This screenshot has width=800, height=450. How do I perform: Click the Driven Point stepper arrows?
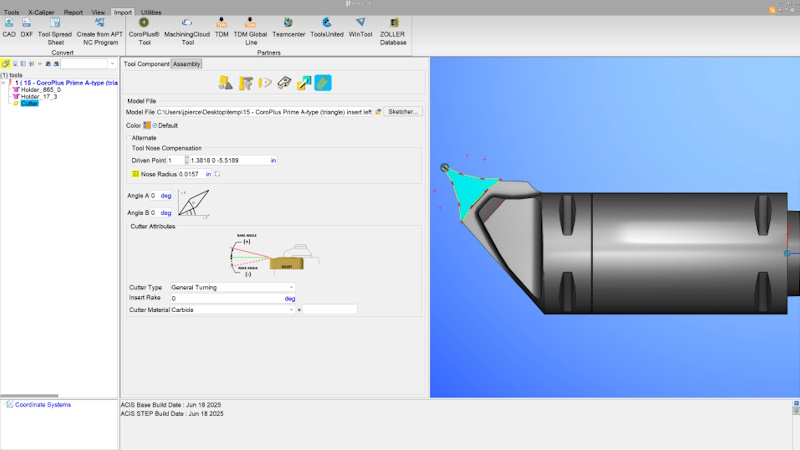186,160
